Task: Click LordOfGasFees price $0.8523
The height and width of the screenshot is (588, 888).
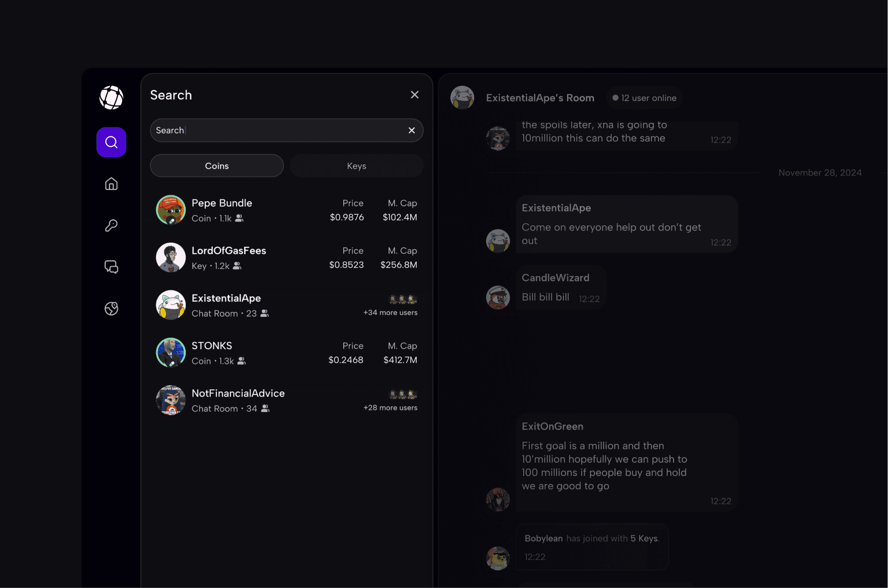Action: (x=346, y=265)
